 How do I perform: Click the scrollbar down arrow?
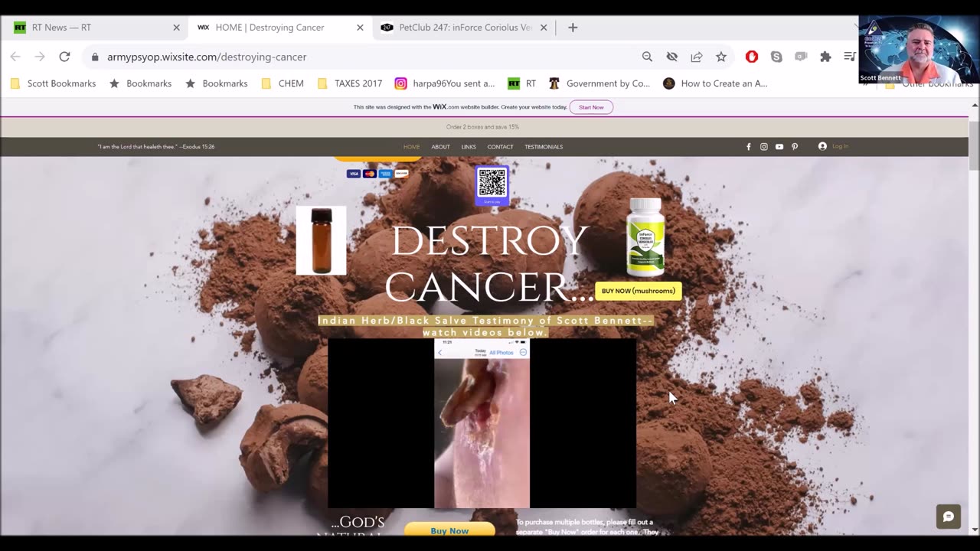point(974,530)
